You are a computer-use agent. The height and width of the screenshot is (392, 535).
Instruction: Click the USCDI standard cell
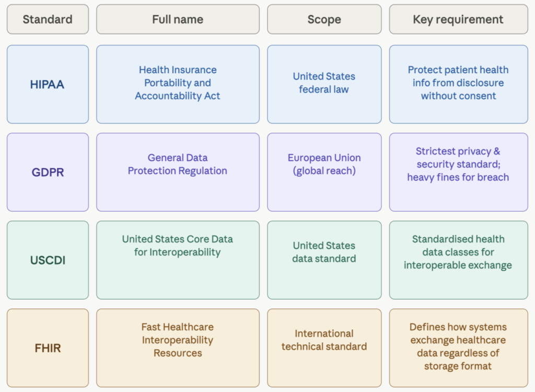[48, 260]
